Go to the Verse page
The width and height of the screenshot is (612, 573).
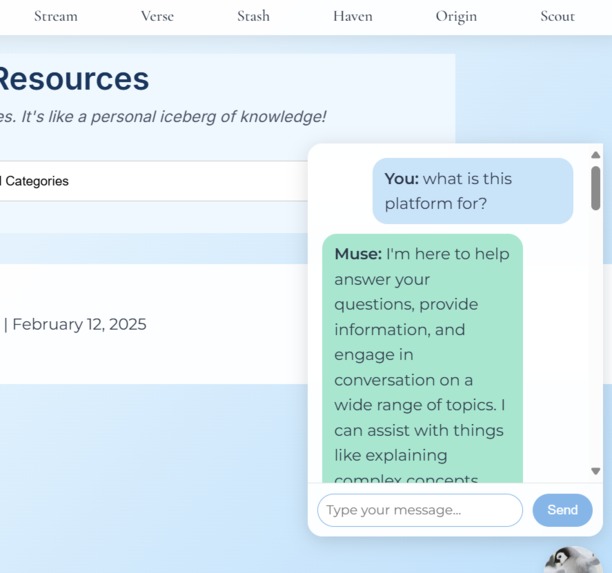(157, 16)
